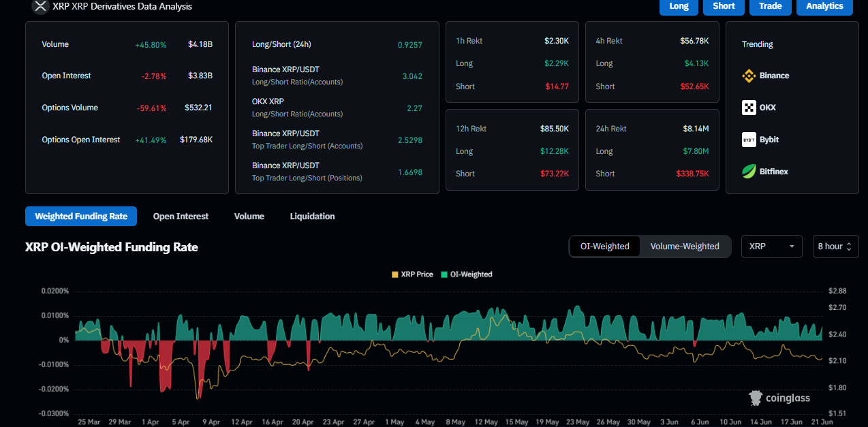This screenshot has width=868, height=427.
Task: Click the 1h Short value $14.77
Action: [x=557, y=86]
